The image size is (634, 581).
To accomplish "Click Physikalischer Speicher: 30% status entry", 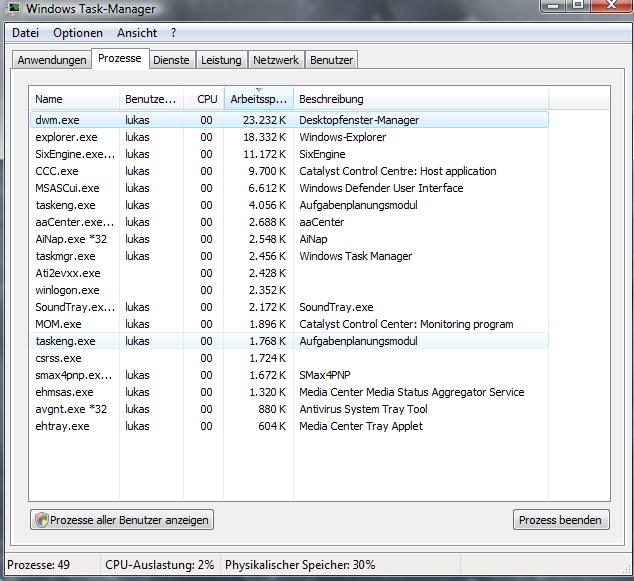I will point(300,564).
